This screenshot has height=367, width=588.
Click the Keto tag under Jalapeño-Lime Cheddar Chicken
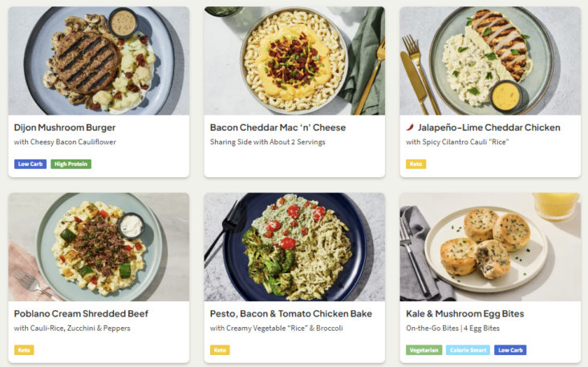tap(416, 164)
